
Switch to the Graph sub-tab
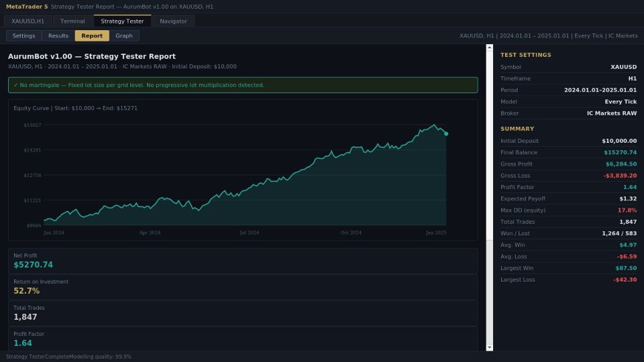[124, 36]
